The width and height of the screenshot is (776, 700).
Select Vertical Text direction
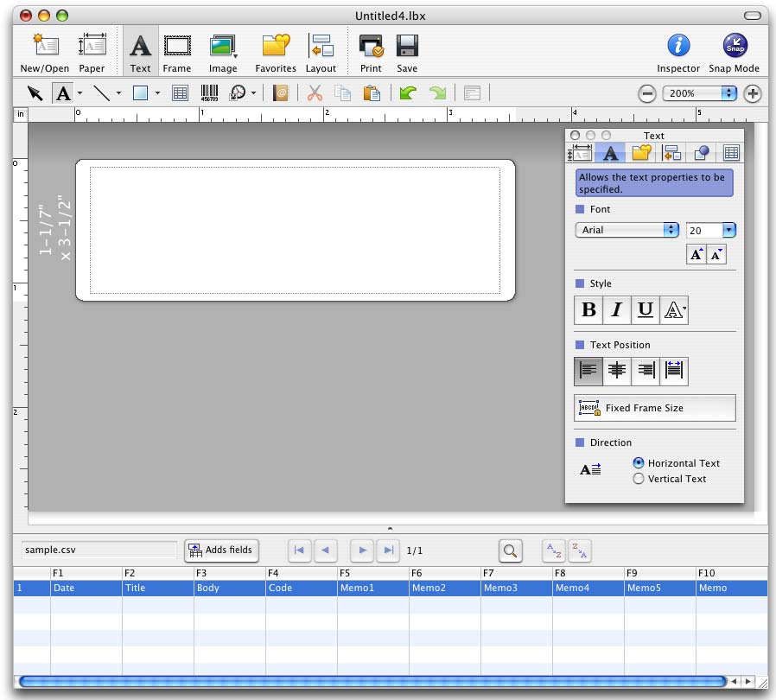(639, 479)
